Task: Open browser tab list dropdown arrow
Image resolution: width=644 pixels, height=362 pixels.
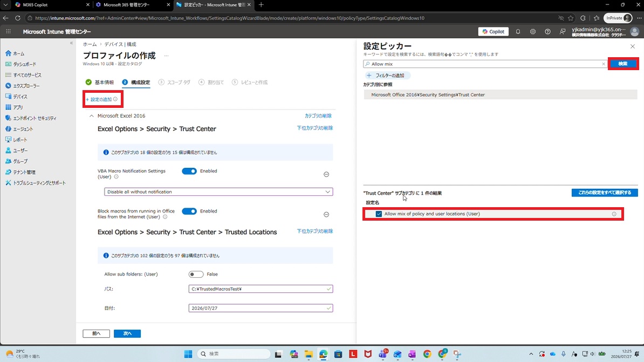Action: click(x=5, y=4)
